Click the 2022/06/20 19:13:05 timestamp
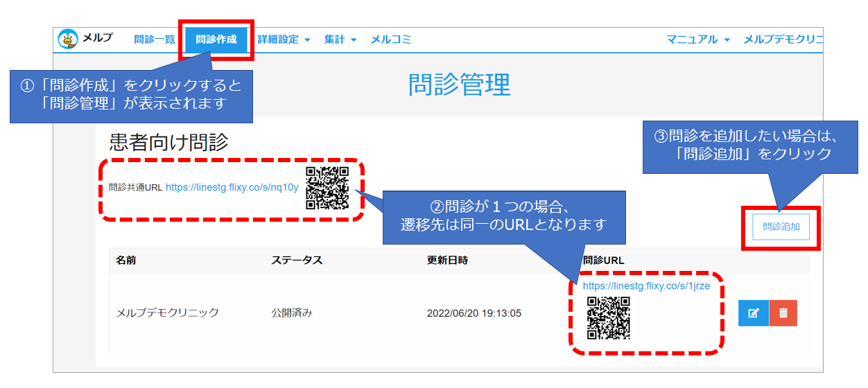The width and height of the screenshot is (868, 388). [474, 313]
